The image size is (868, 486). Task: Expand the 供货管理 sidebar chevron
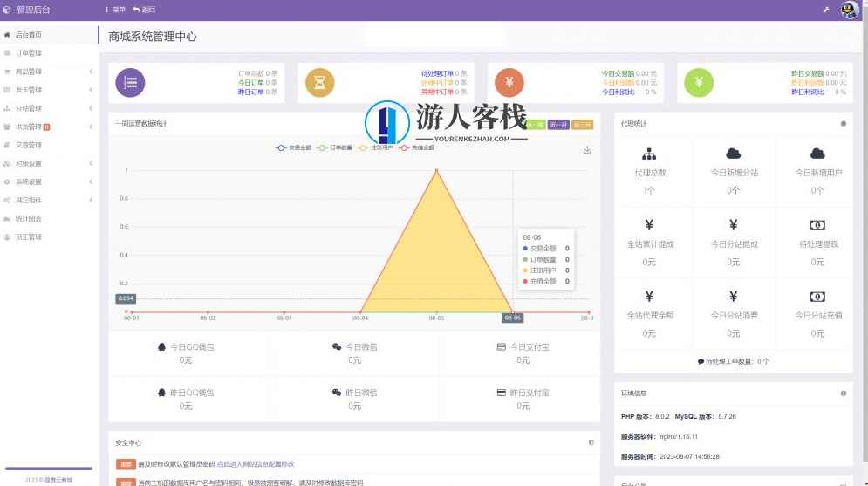pyautogui.click(x=91, y=127)
